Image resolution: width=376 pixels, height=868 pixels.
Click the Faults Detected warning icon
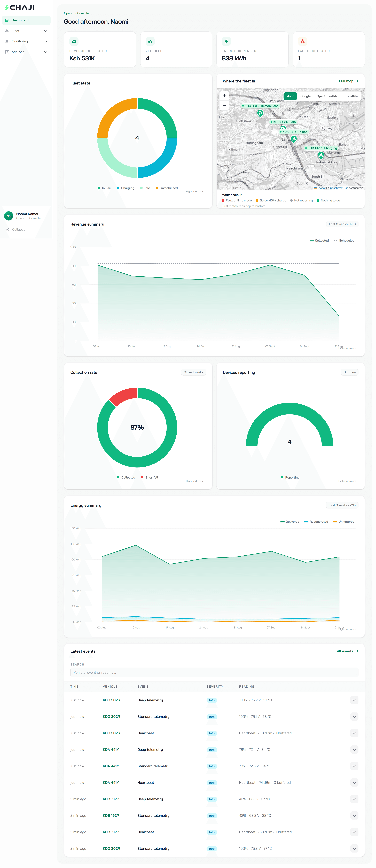(x=302, y=41)
